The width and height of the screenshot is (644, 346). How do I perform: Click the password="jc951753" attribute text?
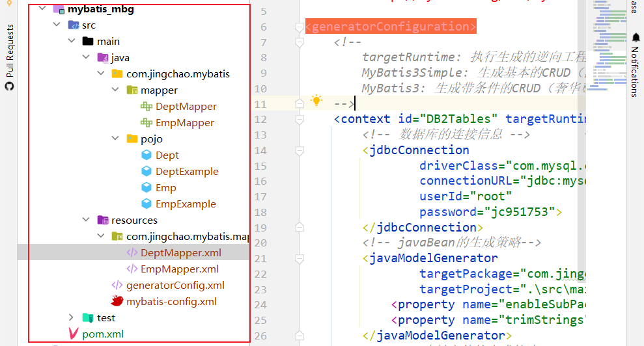click(x=487, y=212)
